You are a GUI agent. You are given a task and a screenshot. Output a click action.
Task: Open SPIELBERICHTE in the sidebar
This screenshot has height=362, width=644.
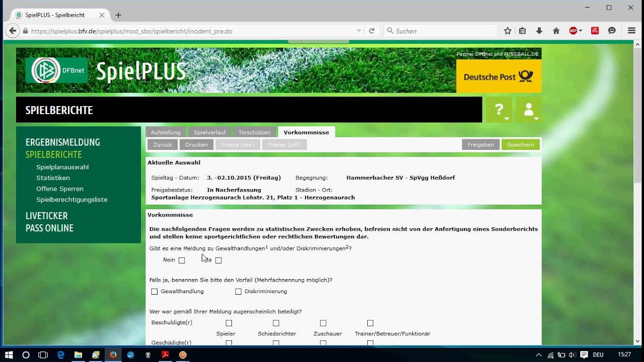point(54,155)
